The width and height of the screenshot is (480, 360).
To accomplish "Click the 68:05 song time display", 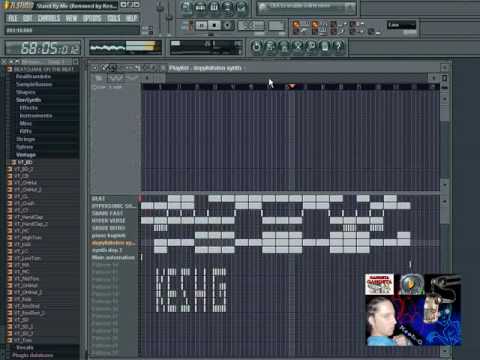I will [x=43, y=48].
